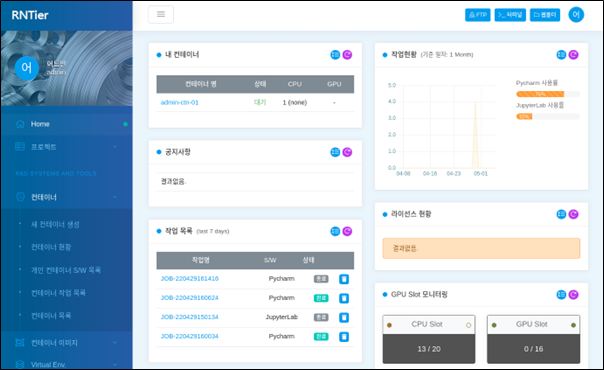Open list view icon in 라이선스 현황 panel
The height and width of the screenshot is (370, 604).
click(561, 214)
